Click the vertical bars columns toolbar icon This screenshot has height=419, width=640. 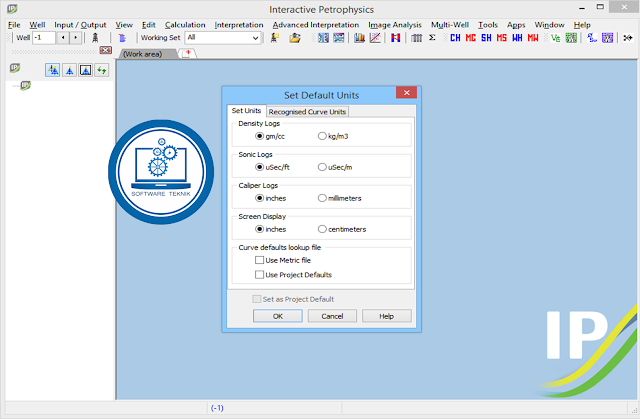click(x=416, y=38)
